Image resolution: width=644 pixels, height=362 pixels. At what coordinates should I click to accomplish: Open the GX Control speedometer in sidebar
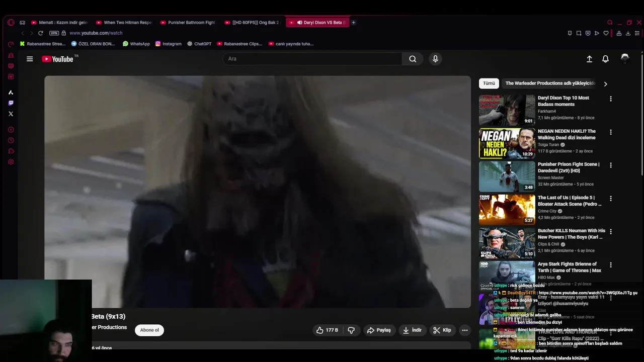[11, 44]
